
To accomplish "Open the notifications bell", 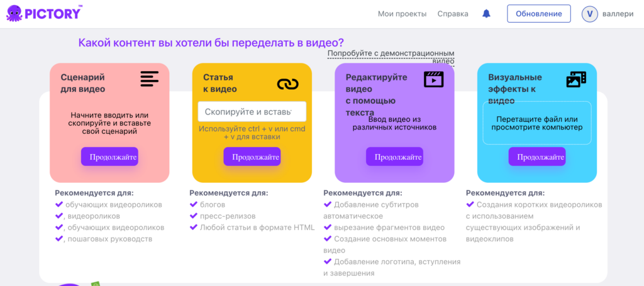I will (x=486, y=14).
